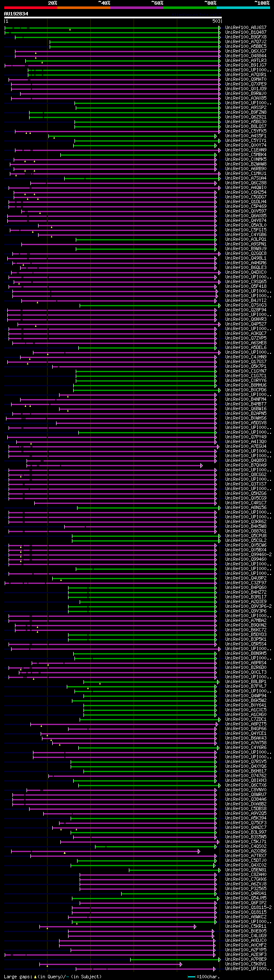
Task: Select the UniRef100_Q4V874 label
Action: pos(246,220)
